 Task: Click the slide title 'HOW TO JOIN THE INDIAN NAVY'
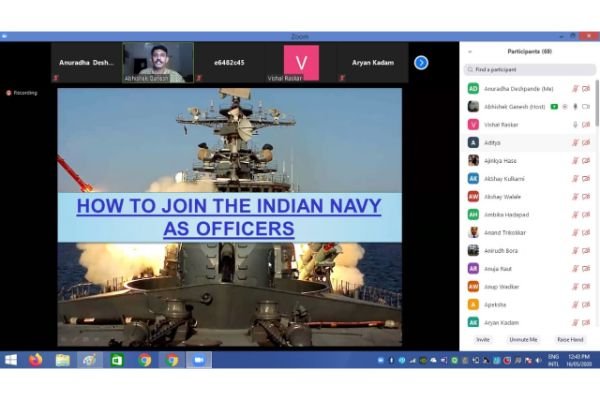point(229,206)
